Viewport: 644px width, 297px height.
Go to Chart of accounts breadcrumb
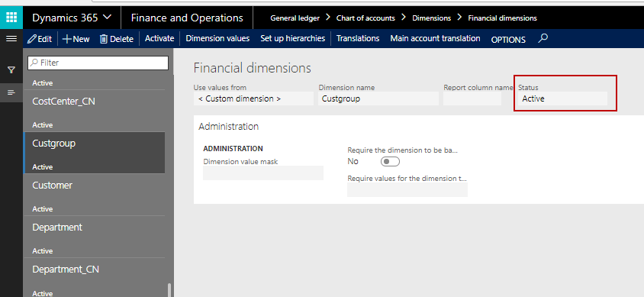pos(365,18)
